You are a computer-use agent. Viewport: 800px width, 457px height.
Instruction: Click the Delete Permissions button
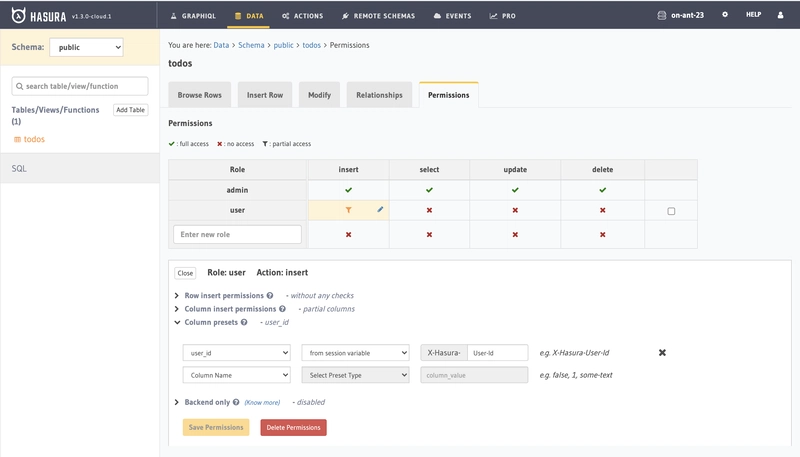tap(293, 427)
